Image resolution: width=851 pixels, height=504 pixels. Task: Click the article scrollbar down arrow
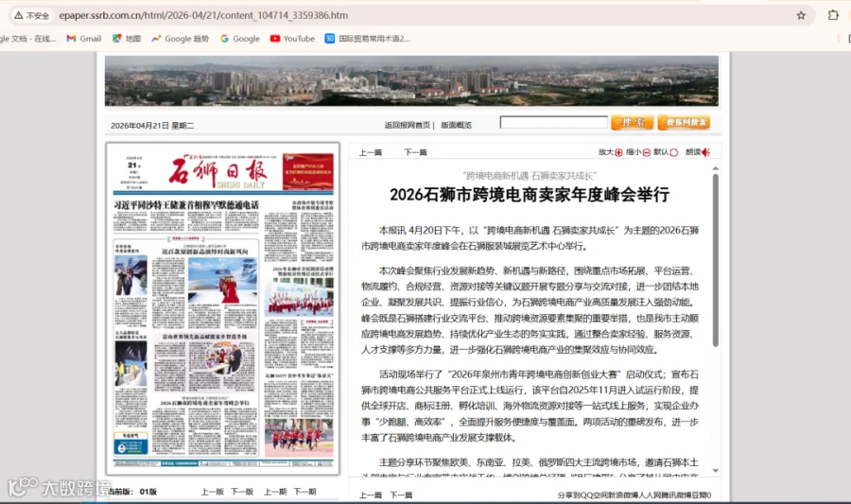[716, 471]
